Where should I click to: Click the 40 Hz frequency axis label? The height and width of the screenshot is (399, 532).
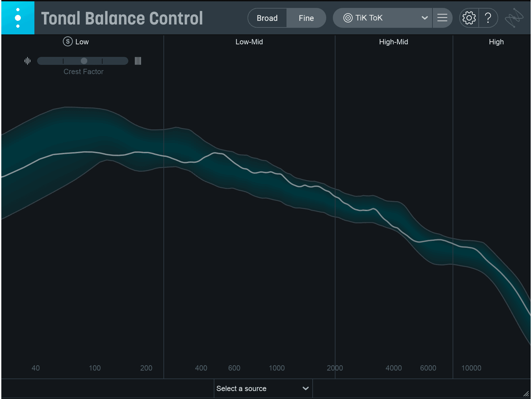tap(36, 368)
